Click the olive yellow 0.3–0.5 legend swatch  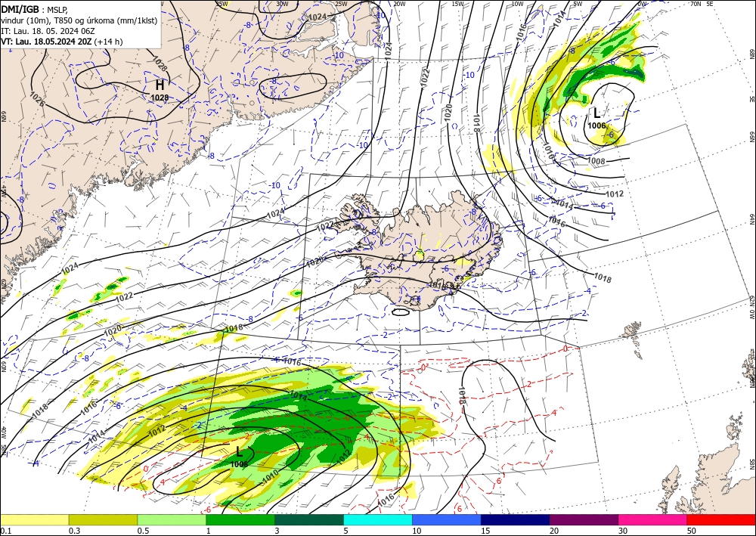tap(103, 519)
